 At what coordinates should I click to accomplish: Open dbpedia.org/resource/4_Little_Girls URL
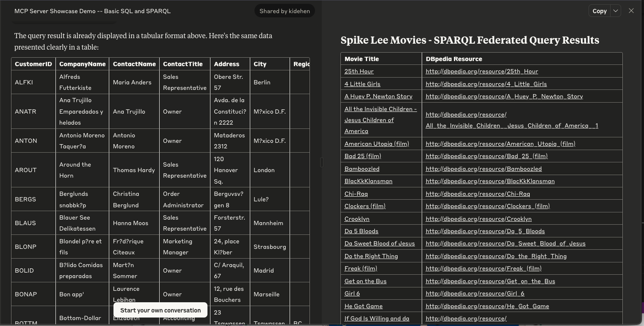tap(486, 84)
